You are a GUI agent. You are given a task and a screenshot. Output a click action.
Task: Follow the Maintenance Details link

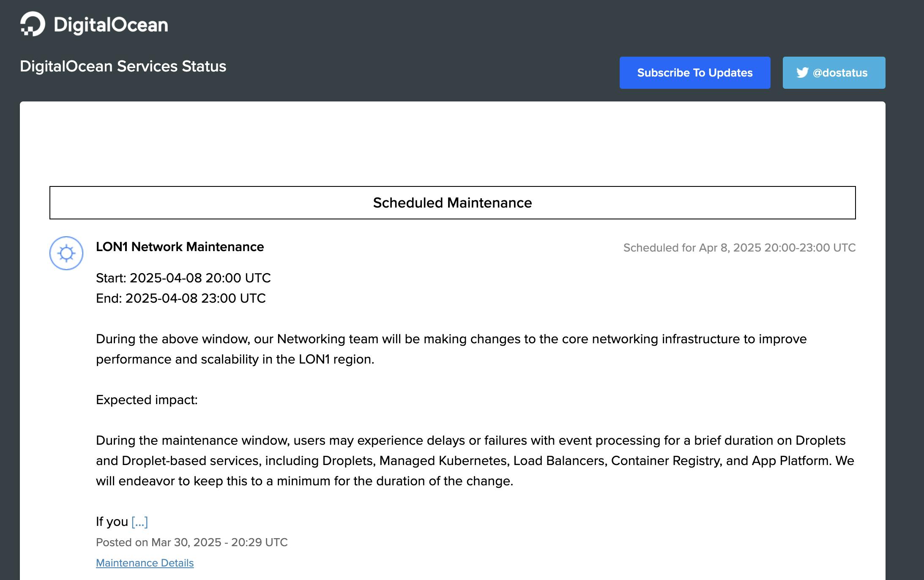click(145, 563)
